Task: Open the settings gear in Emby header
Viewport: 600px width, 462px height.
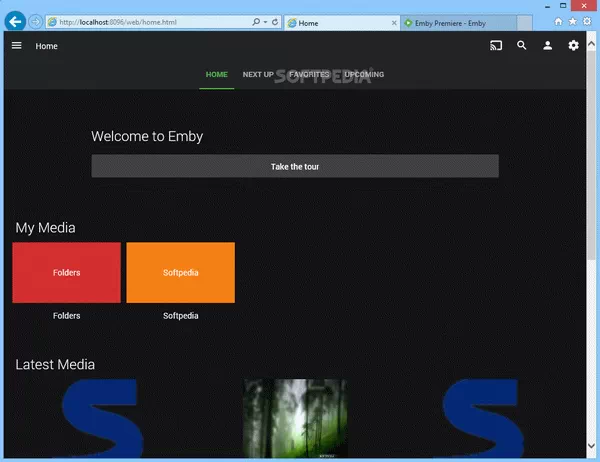Action: (x=573, y=46)
